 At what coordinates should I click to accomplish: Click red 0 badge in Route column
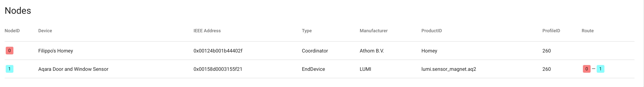[x=587, y=69]
